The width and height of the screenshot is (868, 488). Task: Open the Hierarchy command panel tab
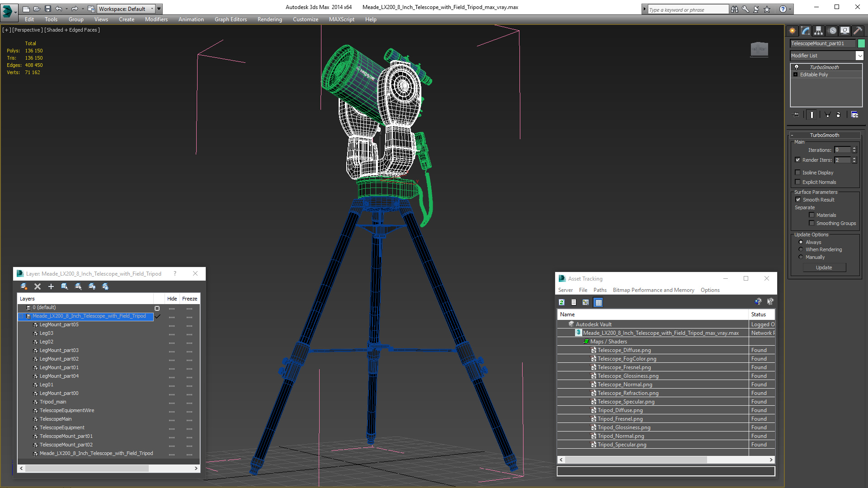coord(818,31)
